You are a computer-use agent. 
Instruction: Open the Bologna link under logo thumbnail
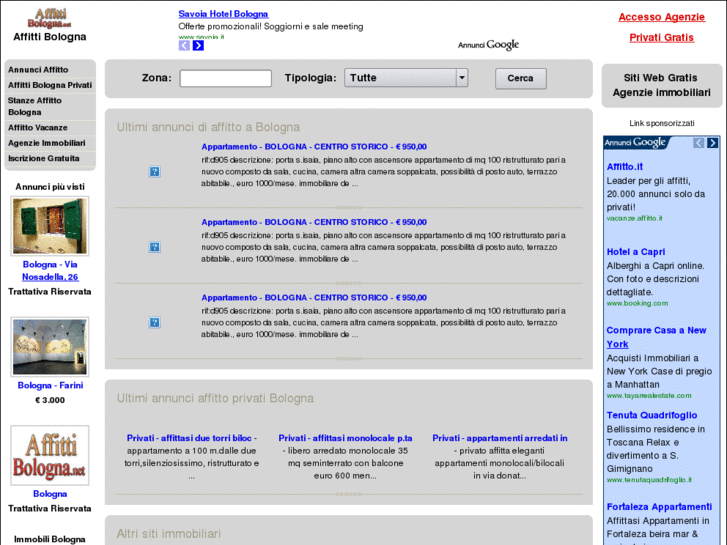[50, 494]
